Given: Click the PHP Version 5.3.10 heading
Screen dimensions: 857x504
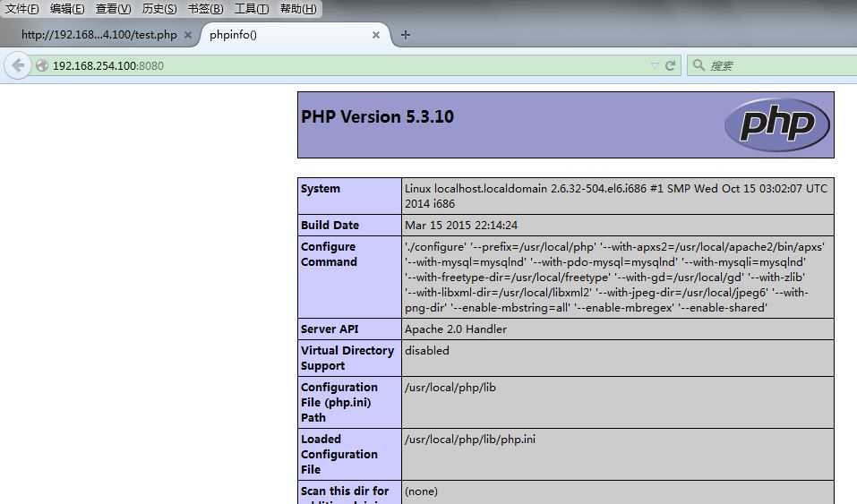Looking at the screenshot, I should [x=377, y=116].
